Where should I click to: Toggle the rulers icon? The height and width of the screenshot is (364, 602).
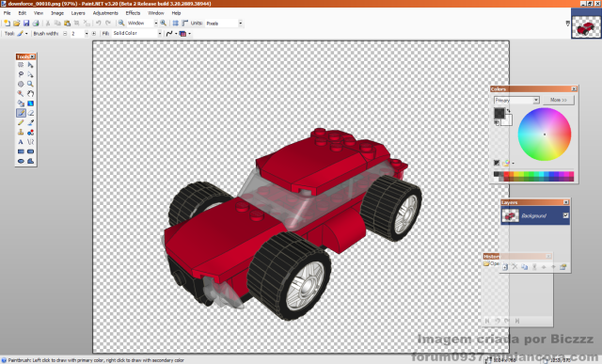[185, 23]
